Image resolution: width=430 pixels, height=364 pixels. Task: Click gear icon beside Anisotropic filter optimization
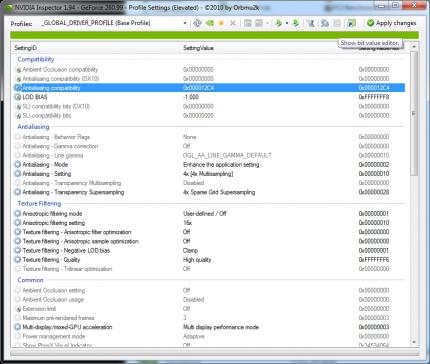(x=18, y=232)
